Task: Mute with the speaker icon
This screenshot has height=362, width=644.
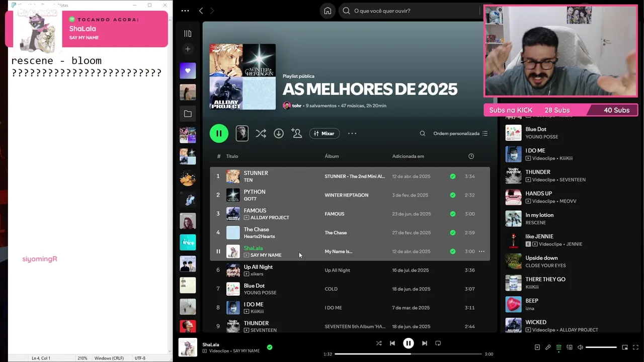Action: pyautogui.click(x=580, y=347)
